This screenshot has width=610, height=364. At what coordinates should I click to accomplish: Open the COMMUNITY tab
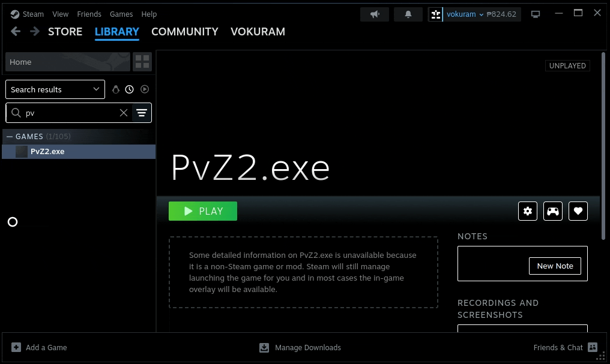point(185,31)
